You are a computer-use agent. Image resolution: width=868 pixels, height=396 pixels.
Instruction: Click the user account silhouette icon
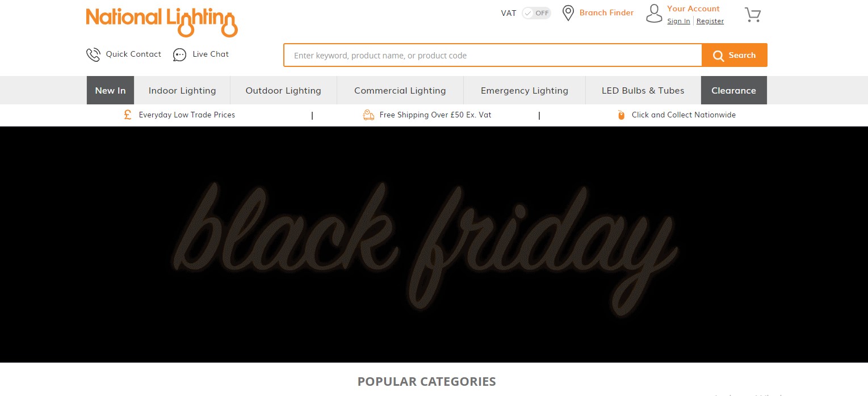click(654, 14)
